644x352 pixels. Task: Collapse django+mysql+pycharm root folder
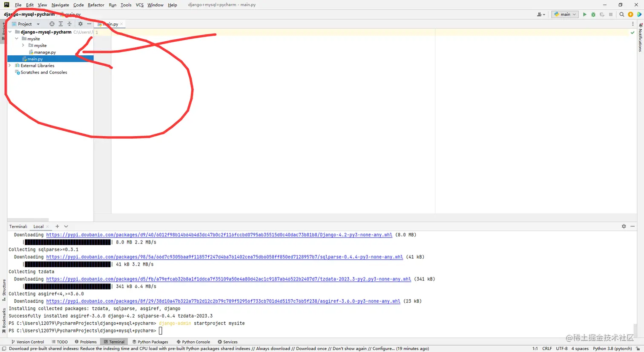pos(10,32)
